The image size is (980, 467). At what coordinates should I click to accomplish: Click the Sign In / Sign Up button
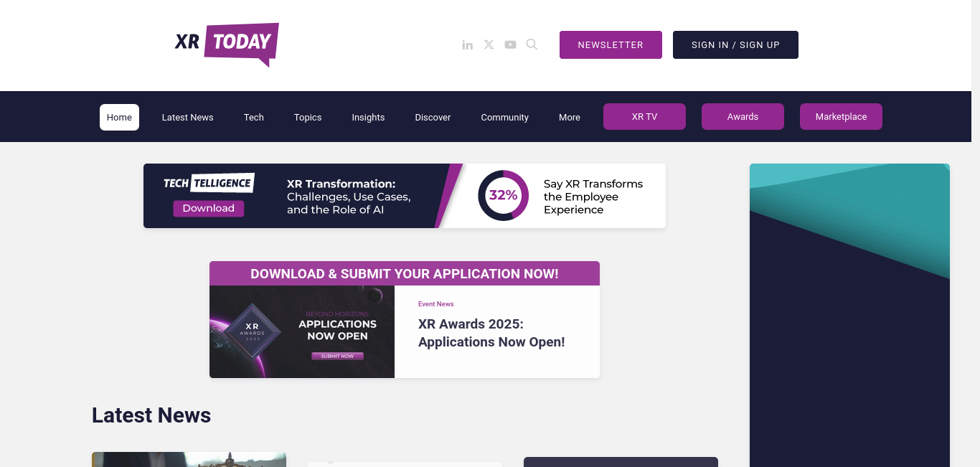(735, 44)
